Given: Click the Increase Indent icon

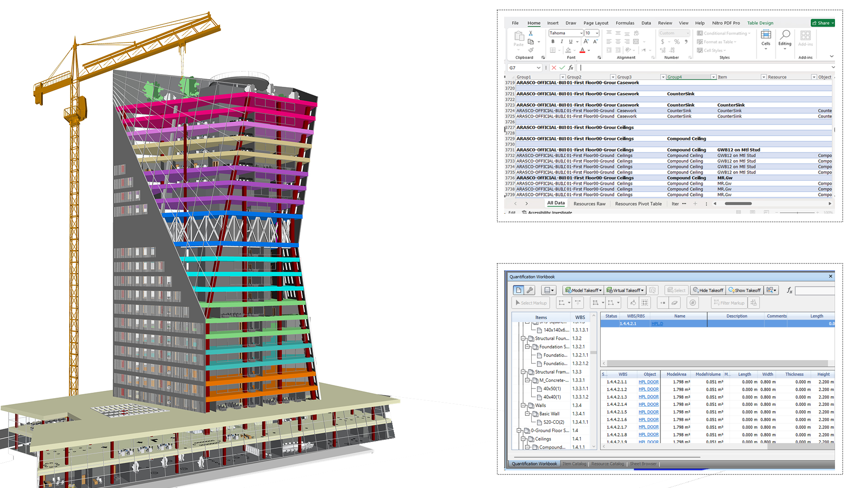Looking at the screenshot, I should pyautogui.click(x=618, y=50).
